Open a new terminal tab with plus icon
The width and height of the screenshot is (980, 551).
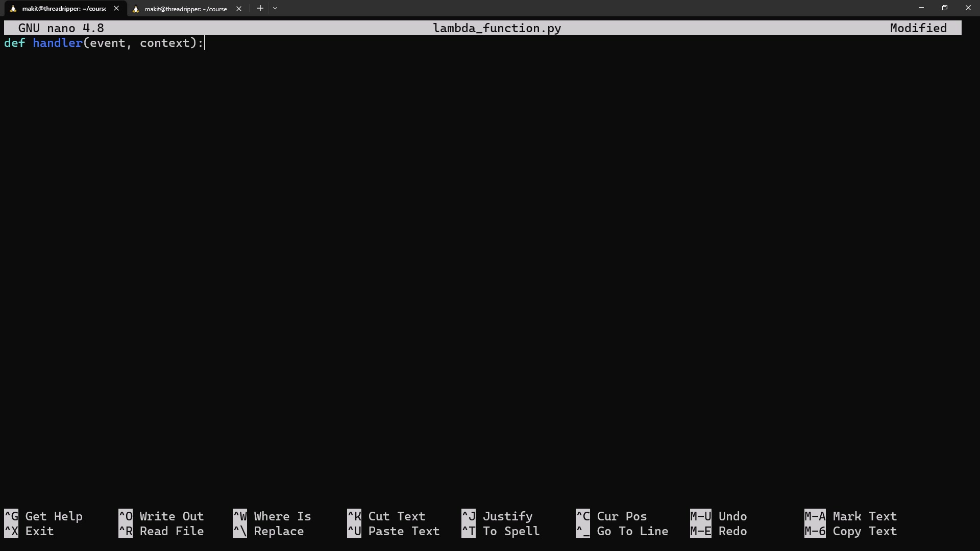[260, 8]
